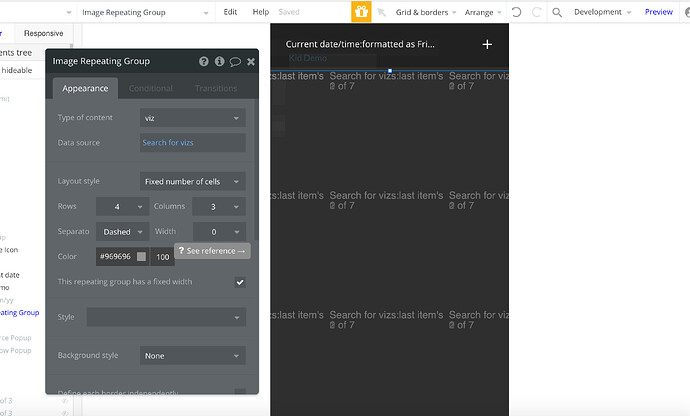Click the Preview link
This screenshot has height=416, width=690.
tap(658, 12)
